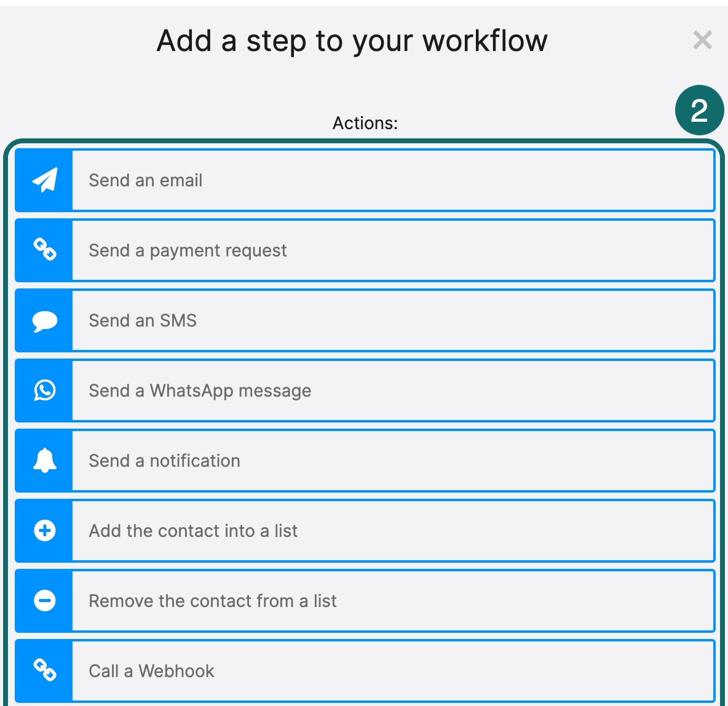Click the chain link icon beside Webhook
The image size is (728, 706).
[44, 670]
